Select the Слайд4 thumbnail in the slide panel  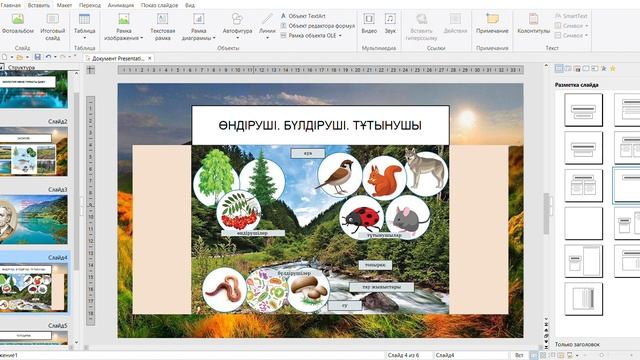tap(34, 287)
